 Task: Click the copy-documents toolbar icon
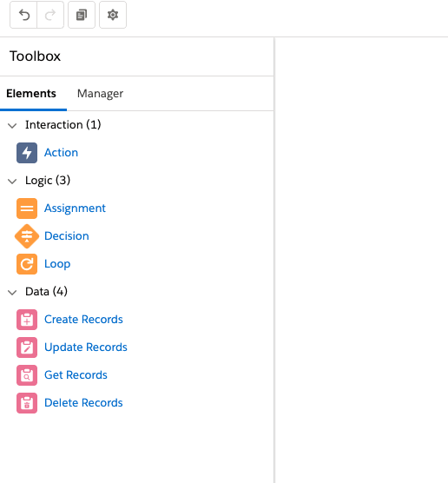coord(82,15)
